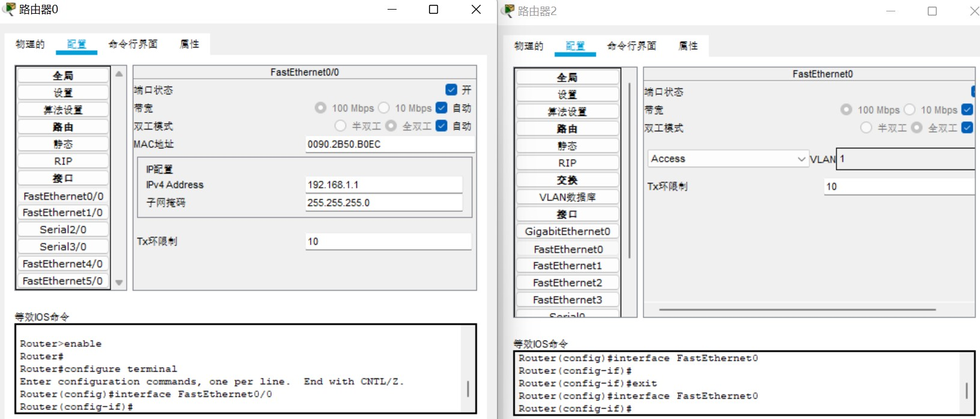Click the IPv4 Address field 192.168.1.1
Viewport: 980px width, 419px height.
pos(384,185)
